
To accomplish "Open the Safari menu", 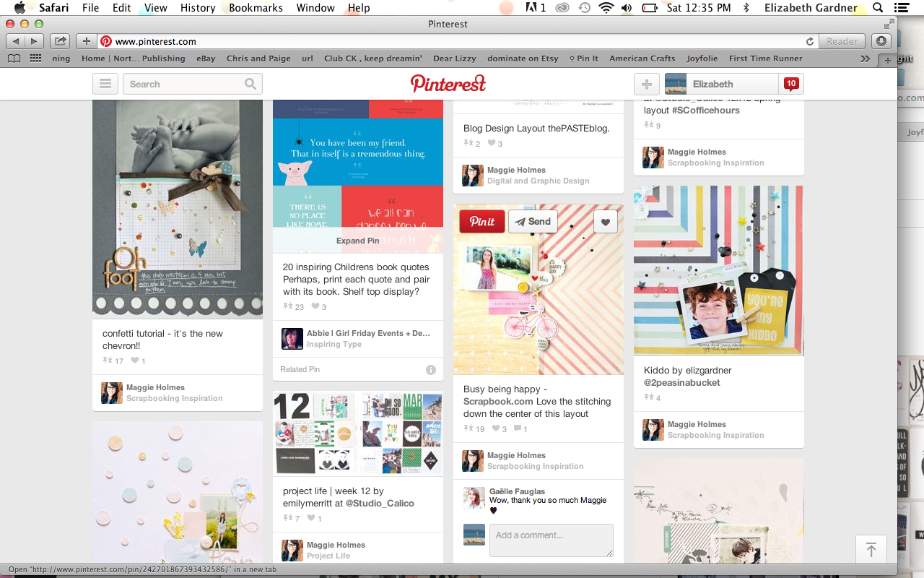I will coord(54,8).
